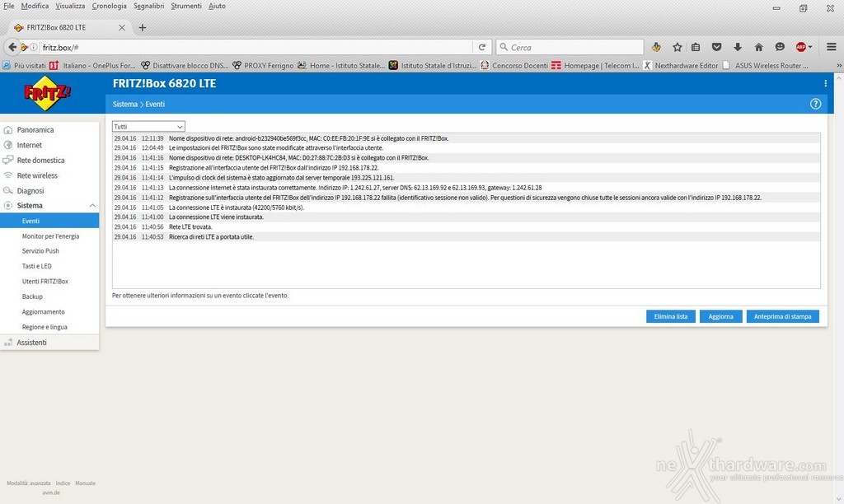Click Indice footer link
The image size is (844, 504).
(x=63, y=483)
